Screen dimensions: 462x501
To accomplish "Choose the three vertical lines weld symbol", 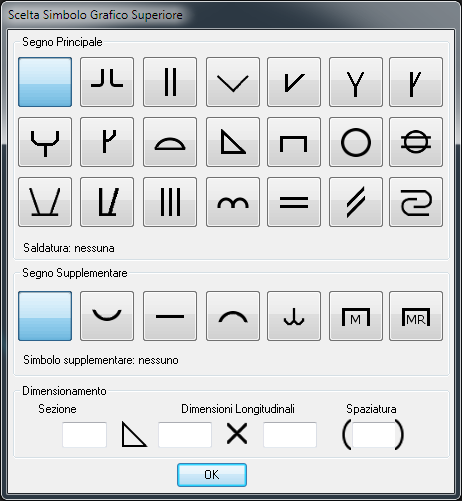I will point(170,202).
